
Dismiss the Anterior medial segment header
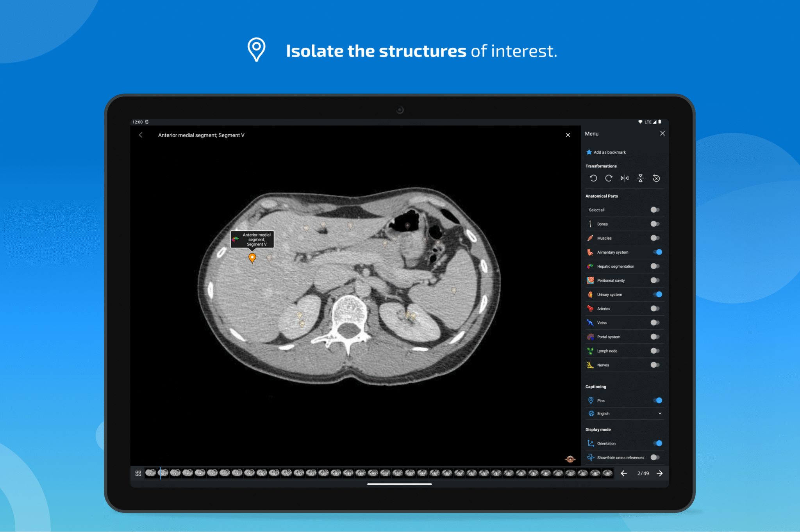(x=568, y=135)
